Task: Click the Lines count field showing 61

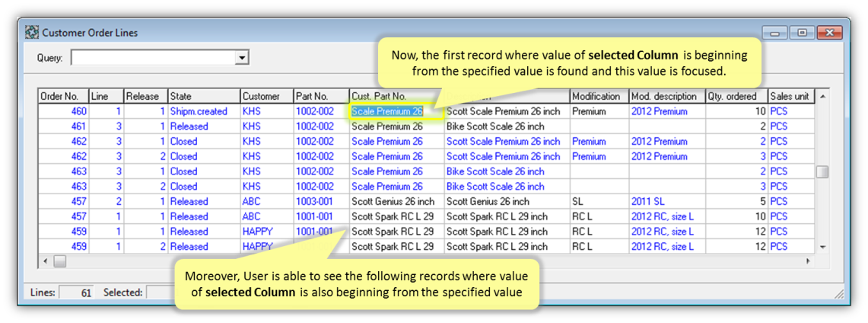Action: pyautogui.click(x=76, y=293)
